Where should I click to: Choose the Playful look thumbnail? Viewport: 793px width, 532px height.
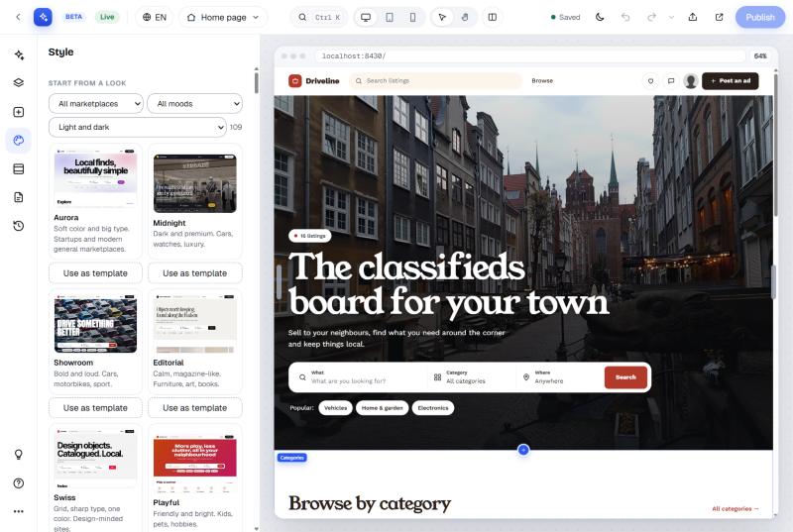pos(194,464)
